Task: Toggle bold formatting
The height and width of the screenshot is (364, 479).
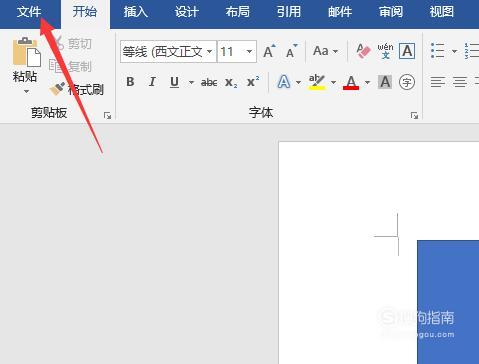Action: point(130,82)
